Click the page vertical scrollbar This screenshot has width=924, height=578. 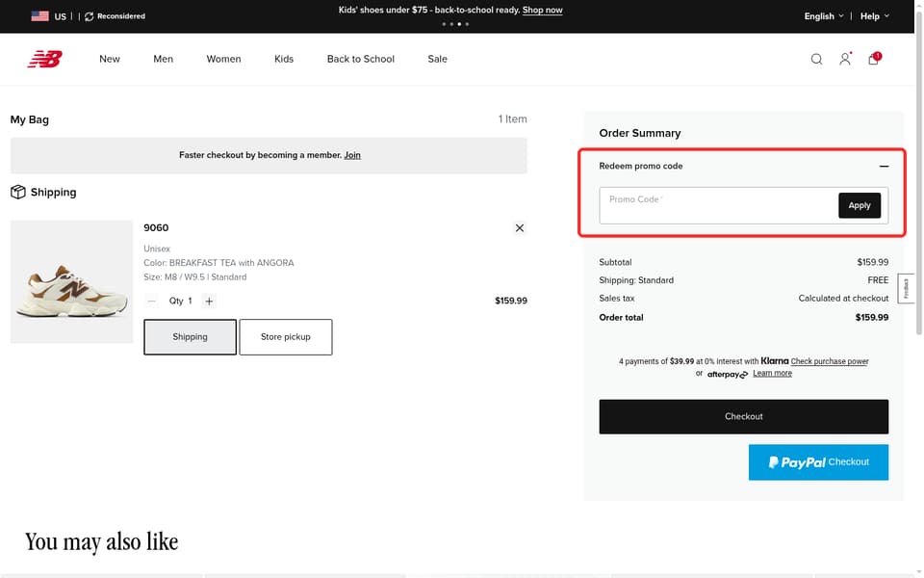click(x=918, y=173)
